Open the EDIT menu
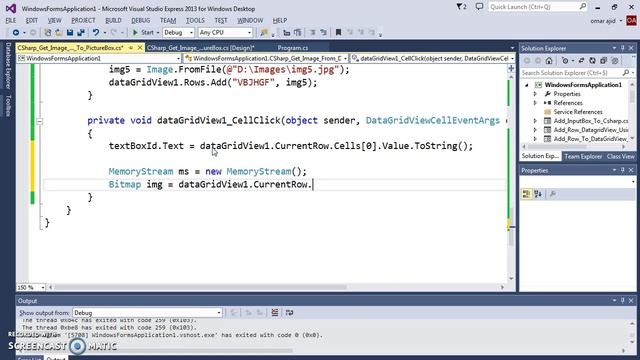The width and height of the screenshot is (640, 360). click(x=31, y=20)
